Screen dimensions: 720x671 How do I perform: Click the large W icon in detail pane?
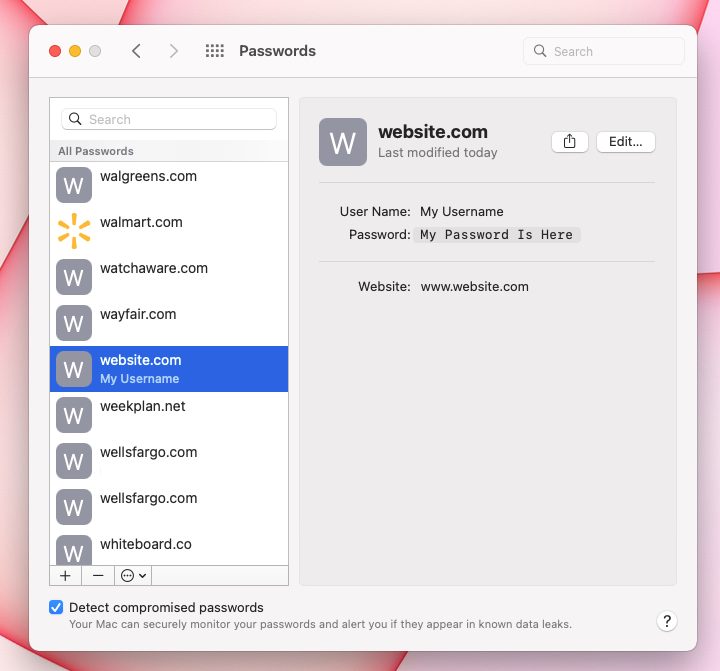(x=343, y=142)
